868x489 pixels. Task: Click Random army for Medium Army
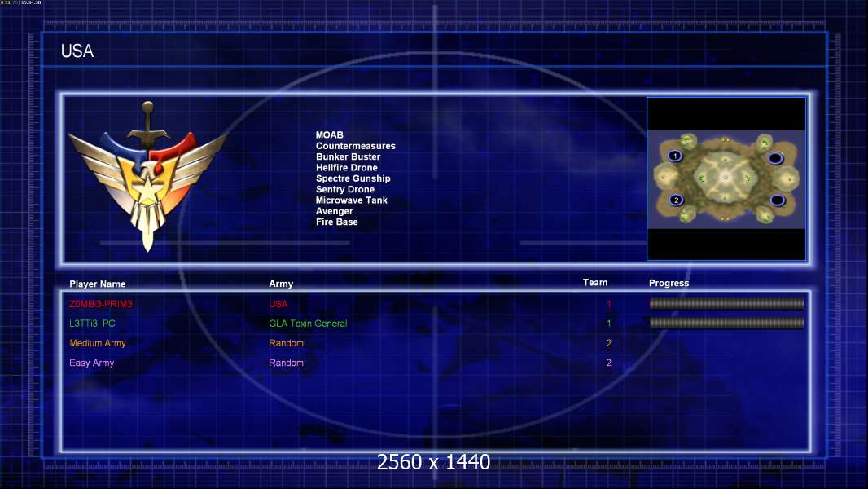coord(286,343)
